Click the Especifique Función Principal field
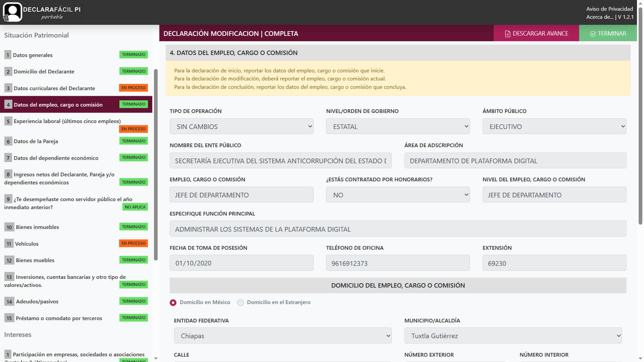 pos(398,229)
